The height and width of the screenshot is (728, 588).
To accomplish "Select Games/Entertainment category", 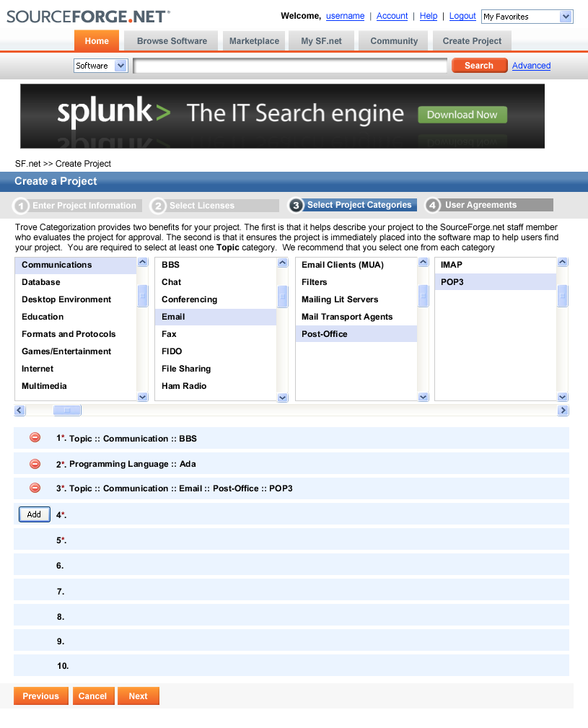I will 76,351.
